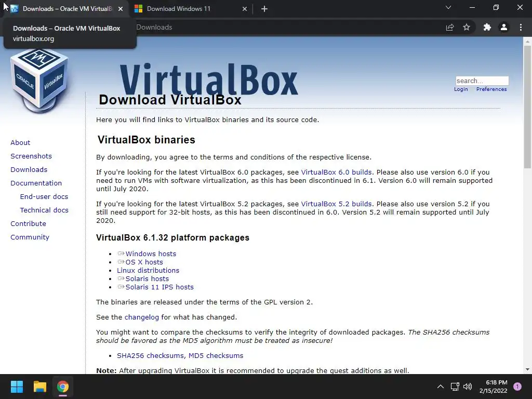Image resolution: width=532 pixels, height=399 pixels.
Task: Open Technical docs in the sidebar
Action: (x=44, y=210)
